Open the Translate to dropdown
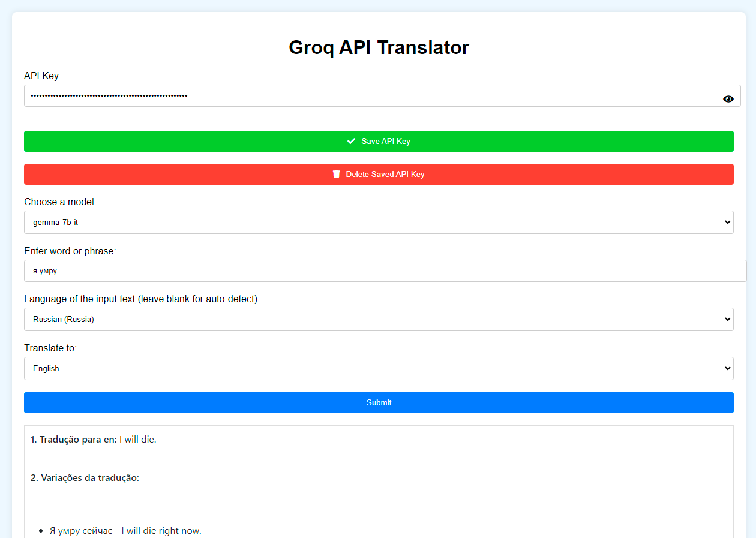 (x=379, y=368)
